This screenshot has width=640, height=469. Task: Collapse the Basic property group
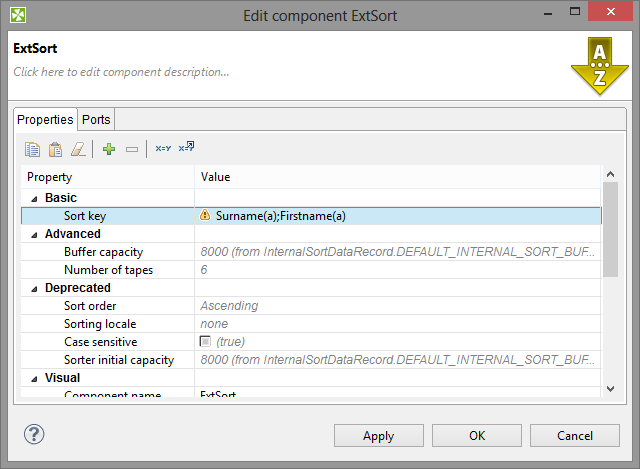tap(34, 198)
